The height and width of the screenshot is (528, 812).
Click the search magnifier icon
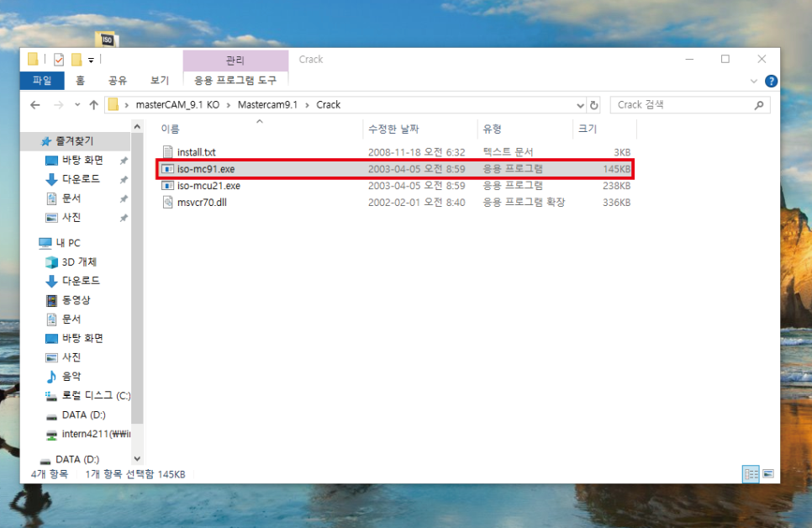[759, 105]
